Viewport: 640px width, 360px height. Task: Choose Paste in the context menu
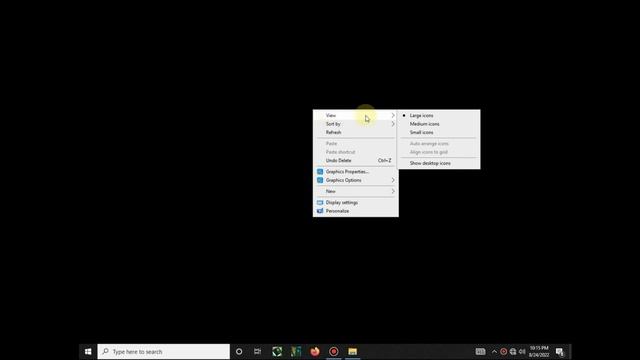tap(356, 144)
